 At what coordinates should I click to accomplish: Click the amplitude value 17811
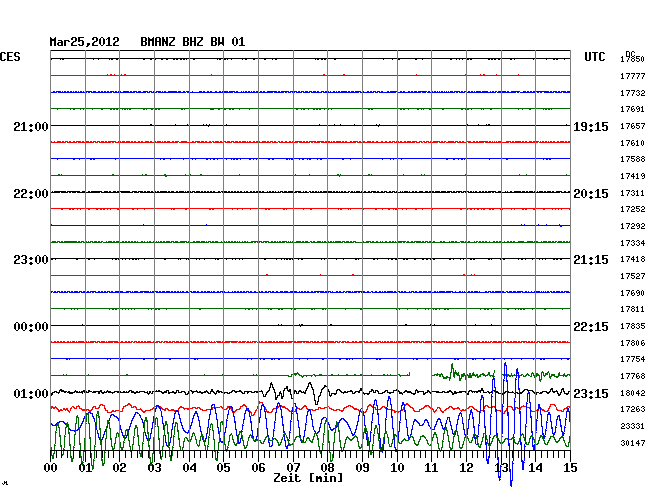click(x=633, y=309)
